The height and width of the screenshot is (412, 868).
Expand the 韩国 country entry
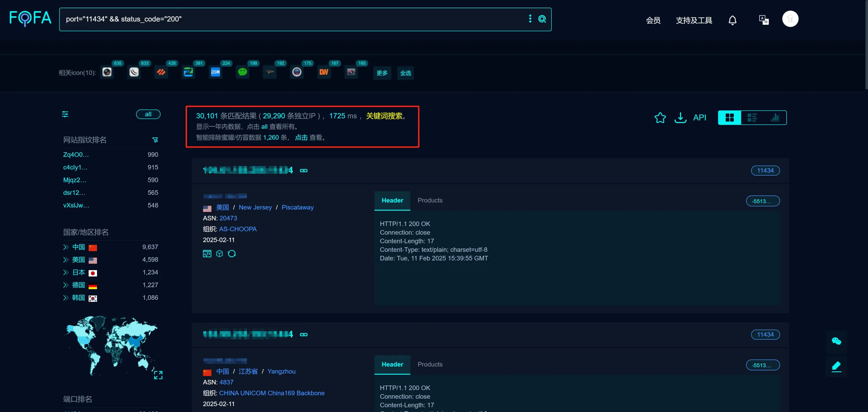point(66,298)
